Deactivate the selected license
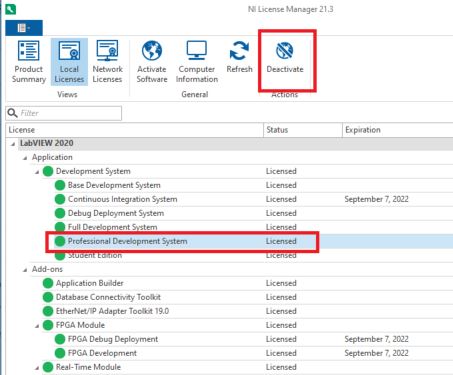This screenshot has width=453, height=375. point(285,57)
